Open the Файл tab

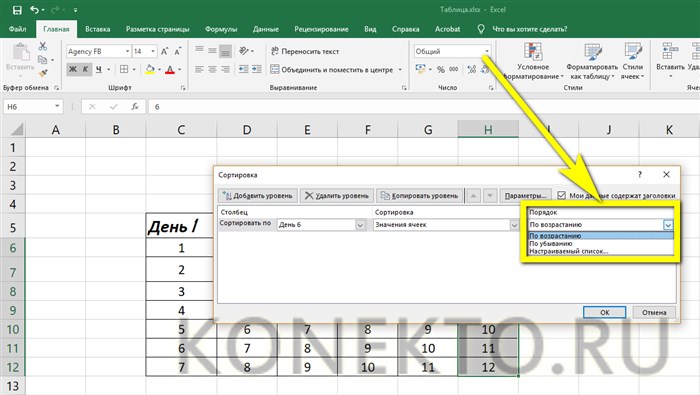[x=17, y=29]
